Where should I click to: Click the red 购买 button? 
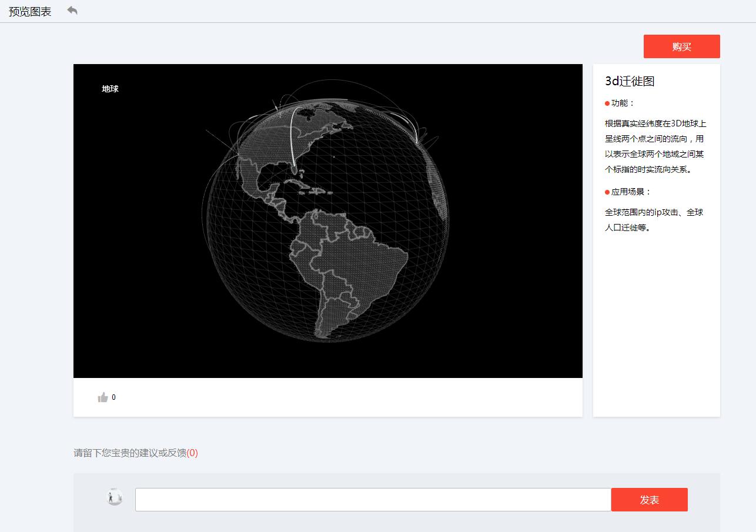point(681,46)
